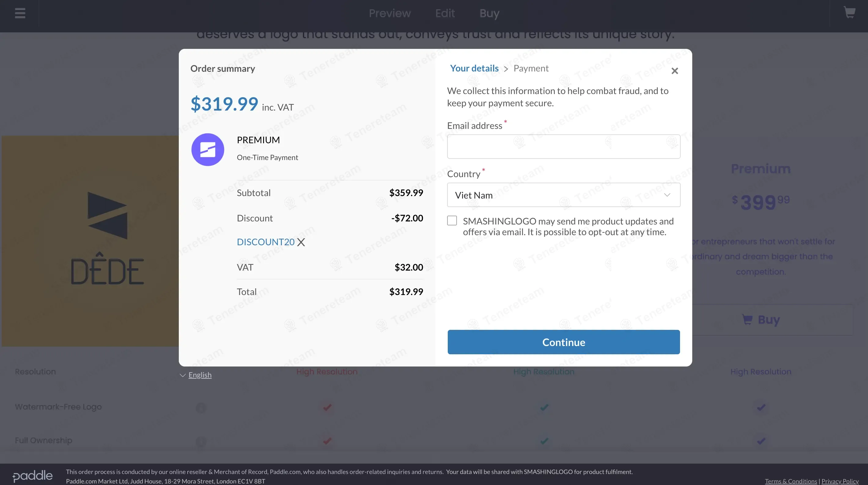Click the Premium plan Buy button
This screenshot has width=868, height=485.
pyautogui.click(x=761, y=320)
